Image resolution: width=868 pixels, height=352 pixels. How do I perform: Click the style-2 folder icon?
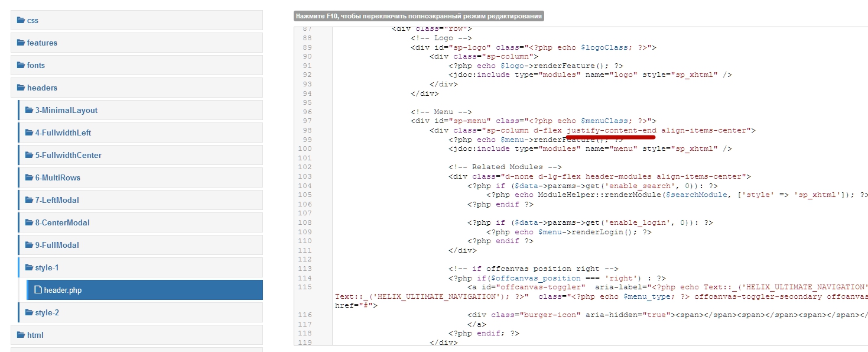[30, 312]
